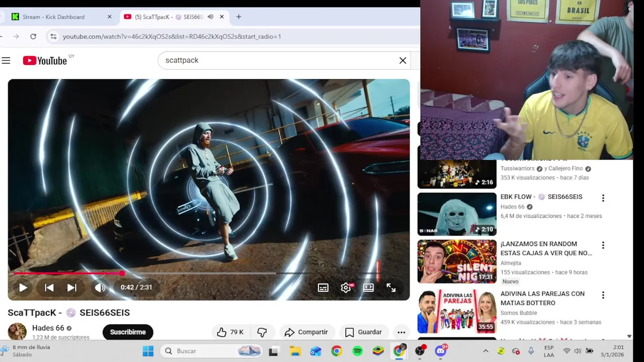Close the ScaTTpacK YouTube tab
Screen dimensions: 644x362
coord(221,17)
